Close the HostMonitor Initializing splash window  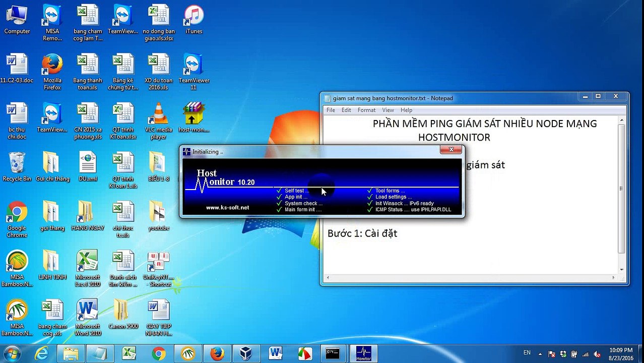tap(451, 150)
